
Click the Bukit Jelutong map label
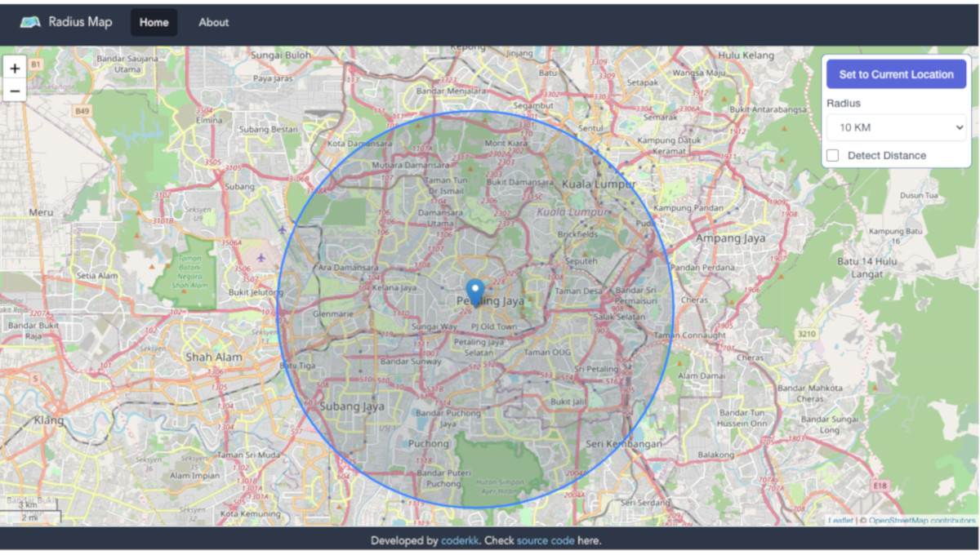point(255,291)
